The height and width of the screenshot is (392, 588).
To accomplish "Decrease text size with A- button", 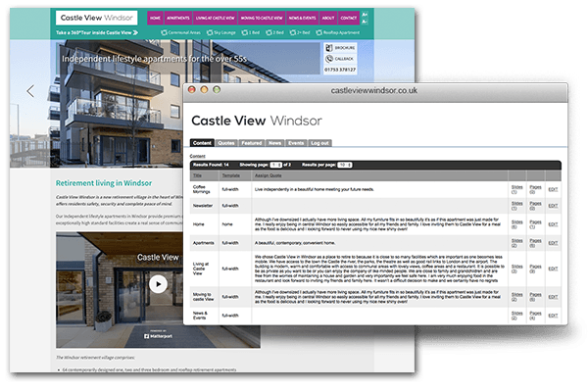I will coord(365,22).
